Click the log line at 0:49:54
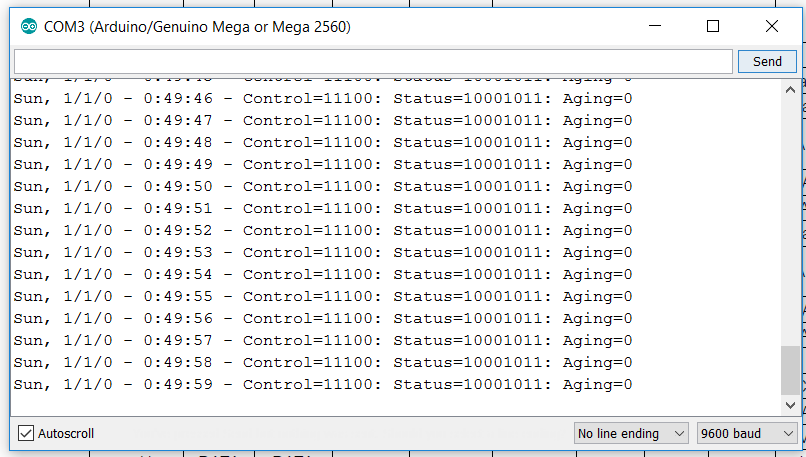Screen dimensions: 806x457 tap(323, 275)
